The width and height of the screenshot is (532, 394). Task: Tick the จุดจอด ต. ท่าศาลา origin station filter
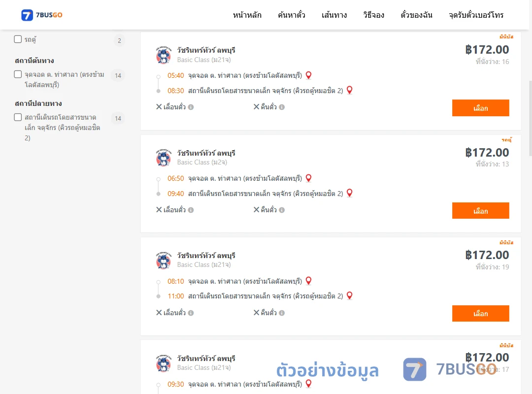[x=18, y=74]
